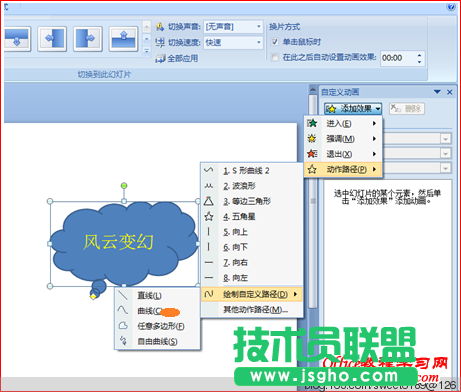This screenshot has height=392, width=461.
Task: Click the curve 曲线 icon
Action: click(122, 310)
